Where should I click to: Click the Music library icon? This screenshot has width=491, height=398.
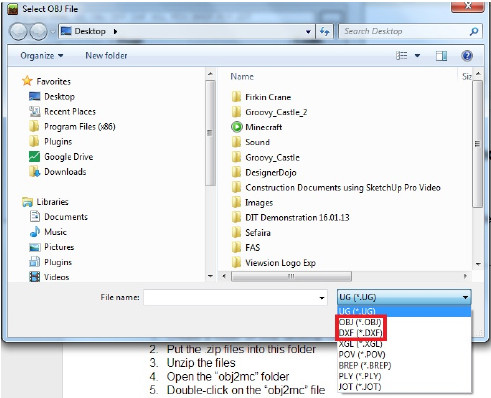coord(34,232)
